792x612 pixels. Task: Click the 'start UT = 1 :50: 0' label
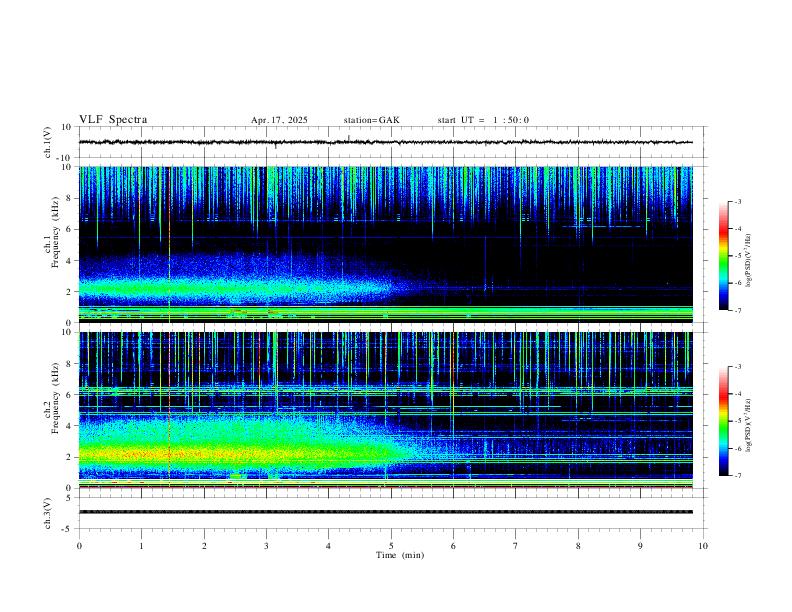pos(483,120)
